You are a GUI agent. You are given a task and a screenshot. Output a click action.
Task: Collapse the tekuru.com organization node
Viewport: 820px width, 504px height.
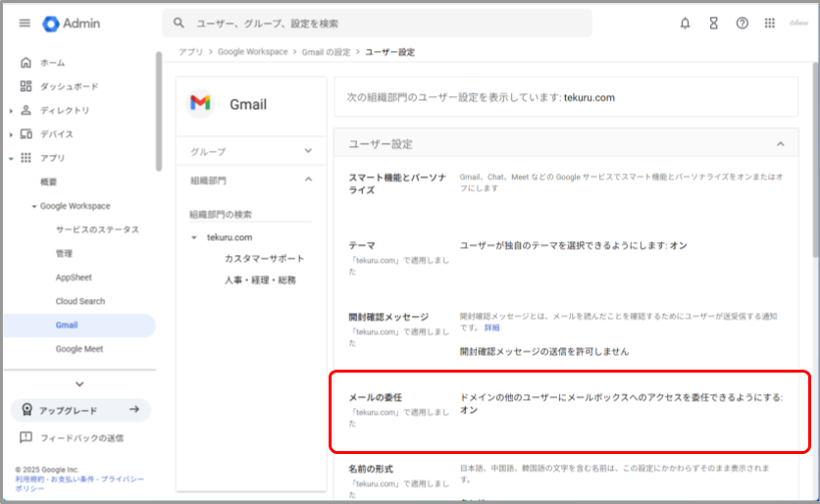[194, 237]
